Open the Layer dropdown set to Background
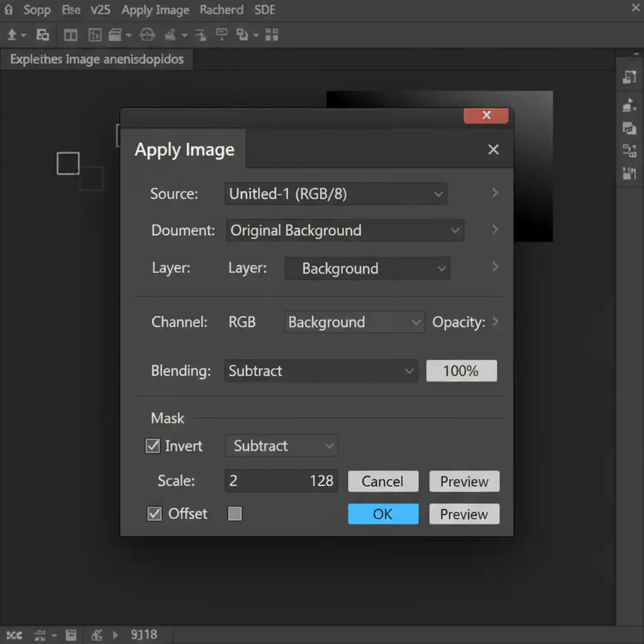Image resolution: width=644 pixels, height=644 pixels. click(367, 269)
